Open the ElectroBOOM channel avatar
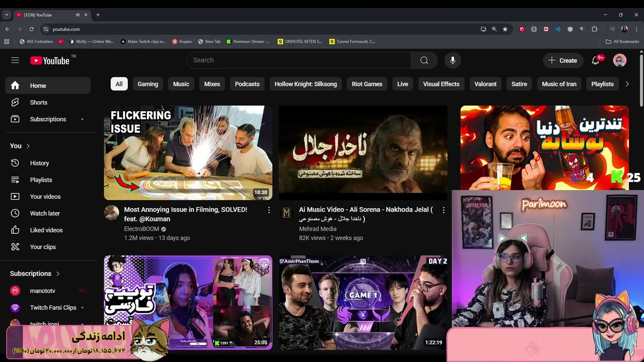Viewport: 644px width, 362px height. coord(112,213)
